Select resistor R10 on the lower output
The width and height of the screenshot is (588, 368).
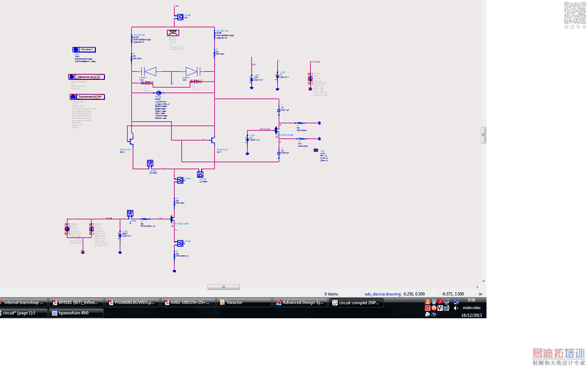pos(301,139)
